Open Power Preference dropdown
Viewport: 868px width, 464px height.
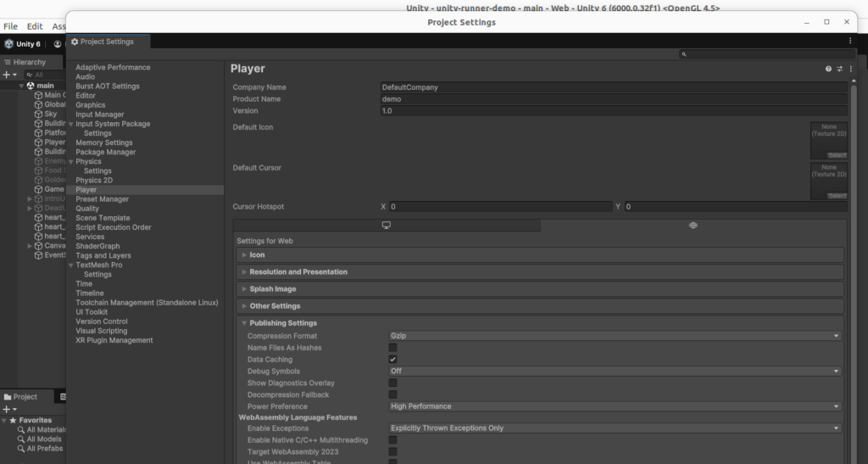click(615, 406)
